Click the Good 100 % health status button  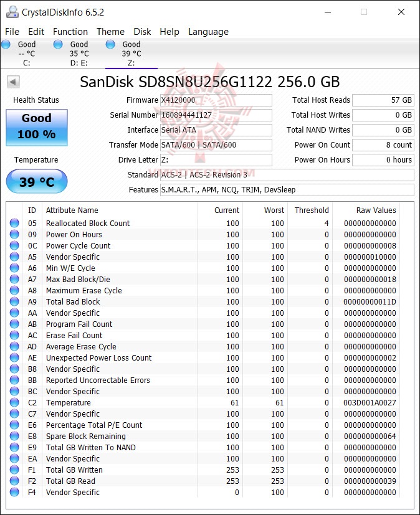point(37,128)
